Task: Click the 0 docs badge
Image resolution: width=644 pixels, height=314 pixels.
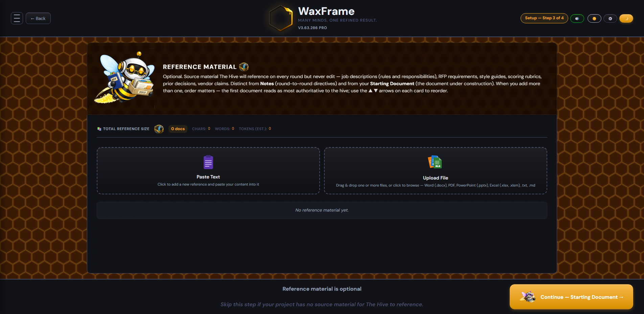Action: click(178, 129)
